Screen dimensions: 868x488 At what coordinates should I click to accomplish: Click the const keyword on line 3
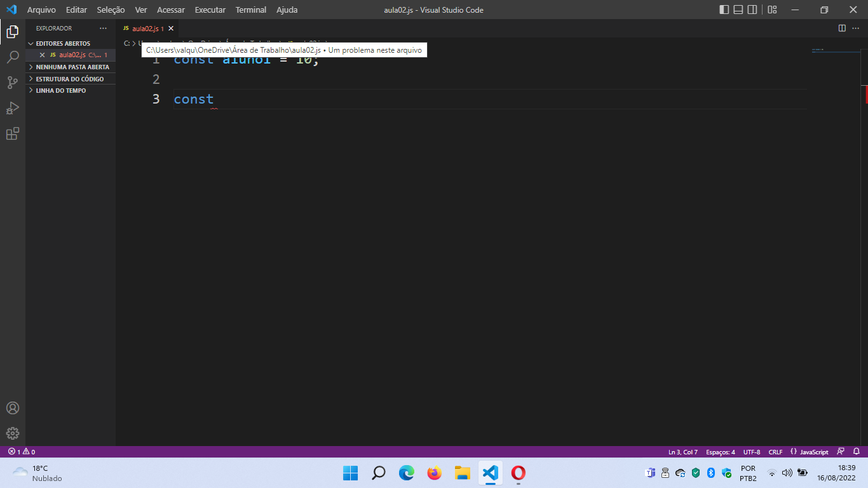tap(194, 99)
